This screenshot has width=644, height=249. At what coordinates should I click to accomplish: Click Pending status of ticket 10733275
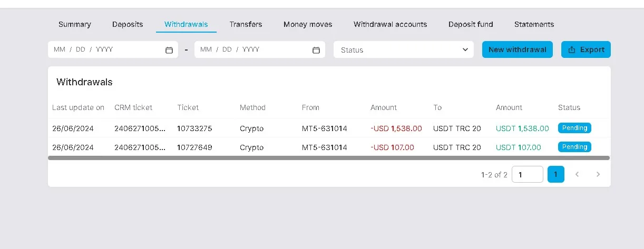574,128
